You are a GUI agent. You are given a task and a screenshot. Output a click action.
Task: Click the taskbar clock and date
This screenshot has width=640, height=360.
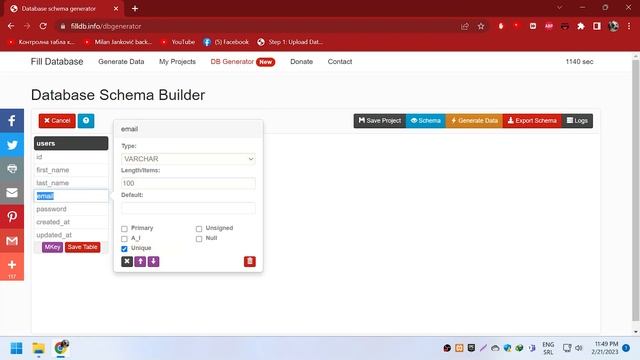[x=606, y=348]
